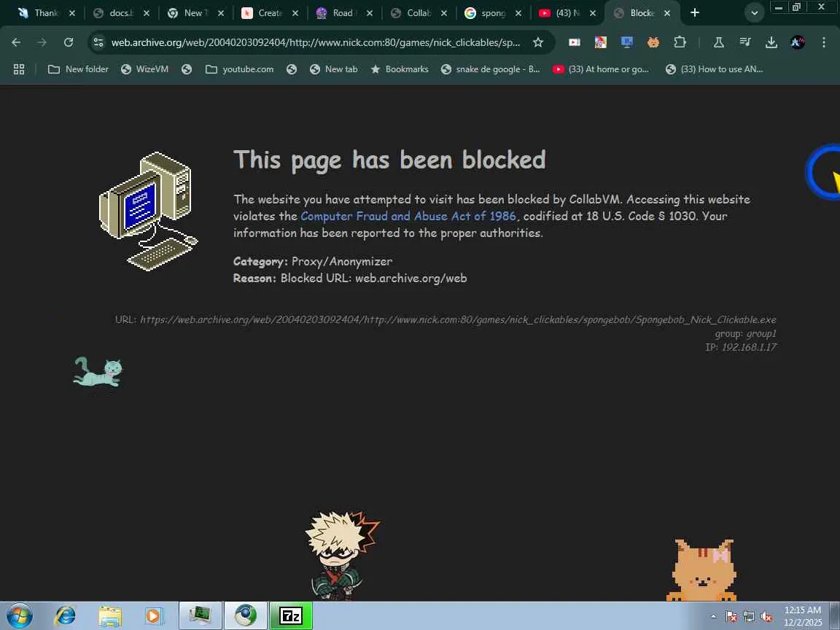Open the green monitor taskbar app

[x=201, y=615]
